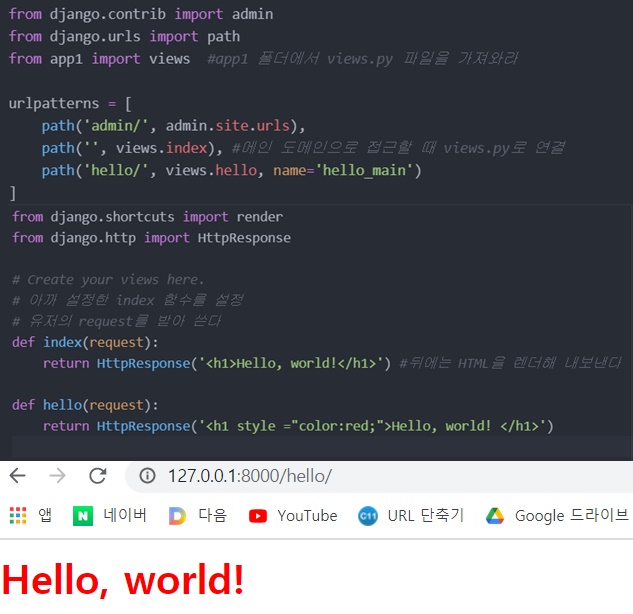
Task: Click the 'hello_main' name string
Action: 364,170
